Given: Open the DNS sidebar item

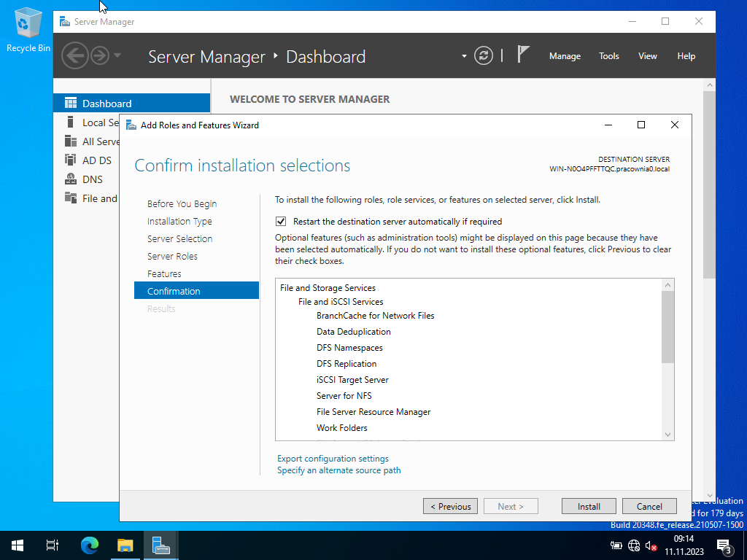Looking at the screenshot, I should (92, 179).
